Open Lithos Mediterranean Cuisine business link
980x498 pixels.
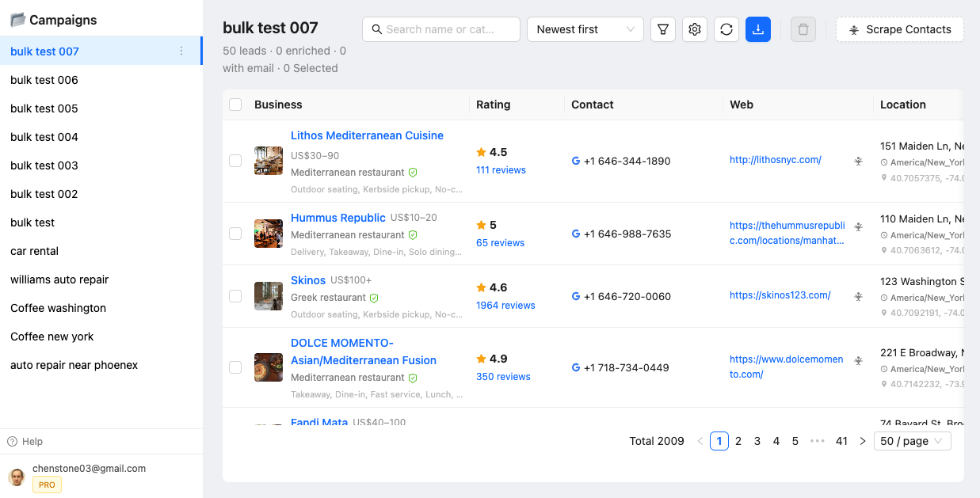coord(367,135)
